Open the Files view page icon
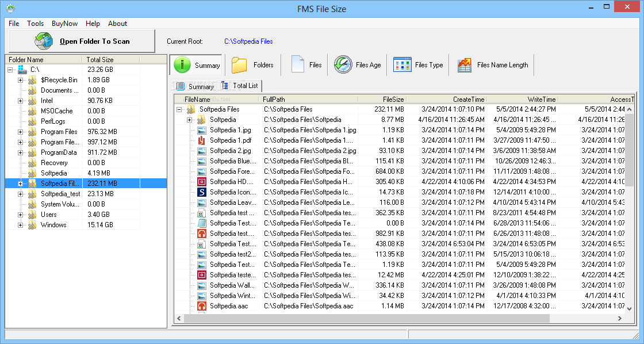 click(x=297, y=65)
